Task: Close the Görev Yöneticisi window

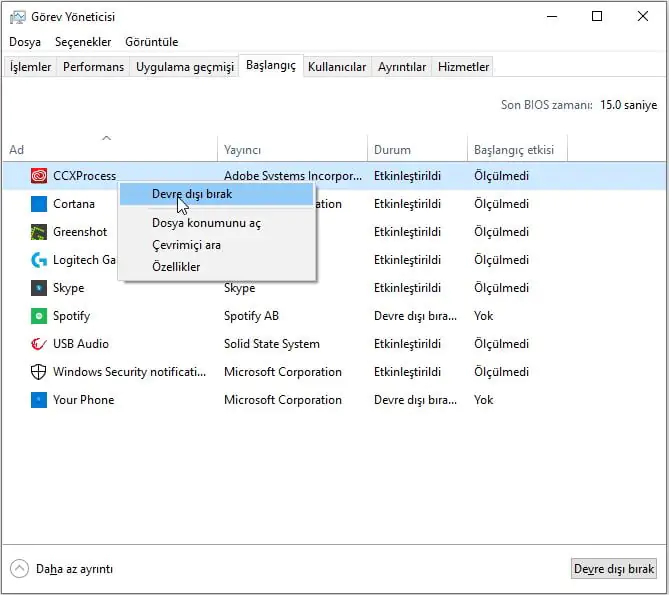Action: coord(643,17)
